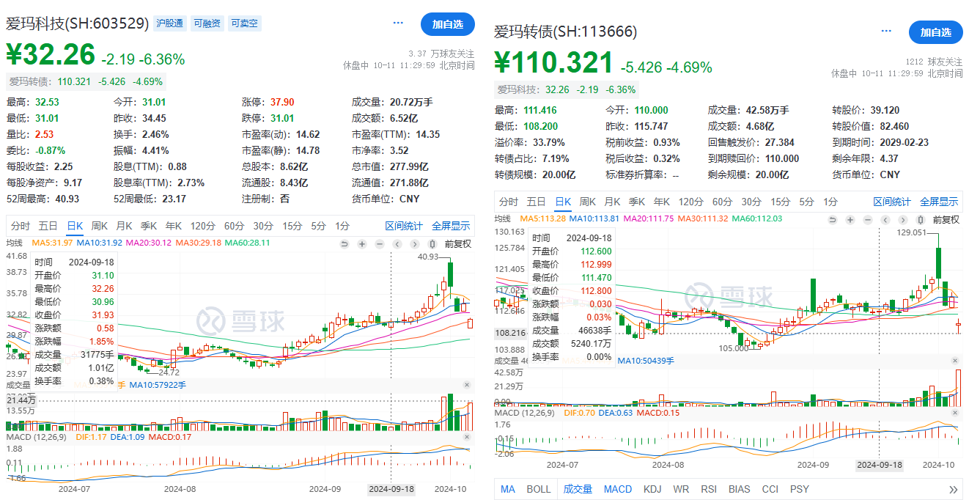Toggle the PSY indicator button

click(x=800, y=489)
